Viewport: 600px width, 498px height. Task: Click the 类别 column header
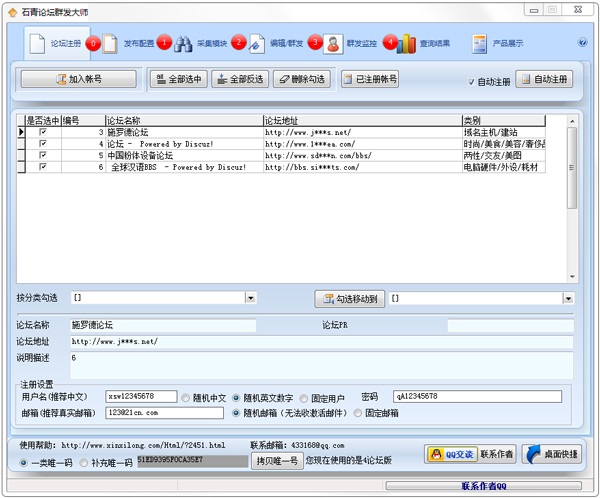[x=504, y=121]
